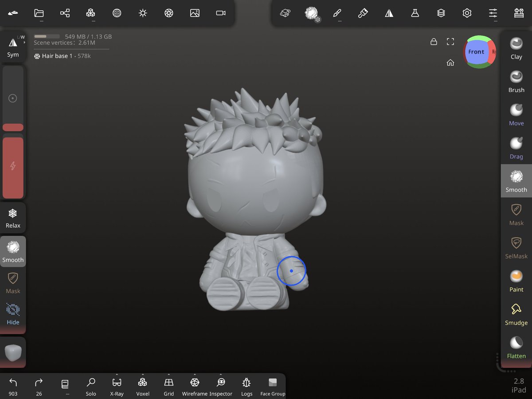Open the Painting brush menu
Viewport: 532px width, 399px height.
363,13
